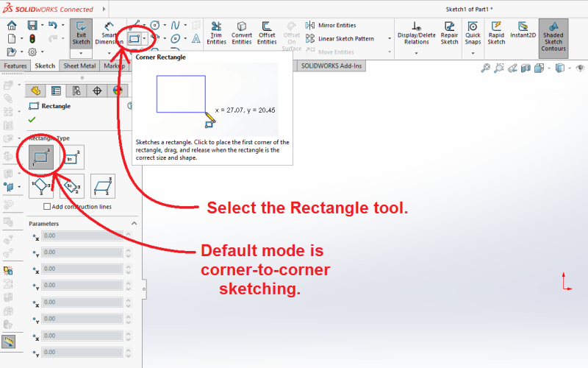Click the Undo arrow icon
588x368 pixels.
(53, 25)
